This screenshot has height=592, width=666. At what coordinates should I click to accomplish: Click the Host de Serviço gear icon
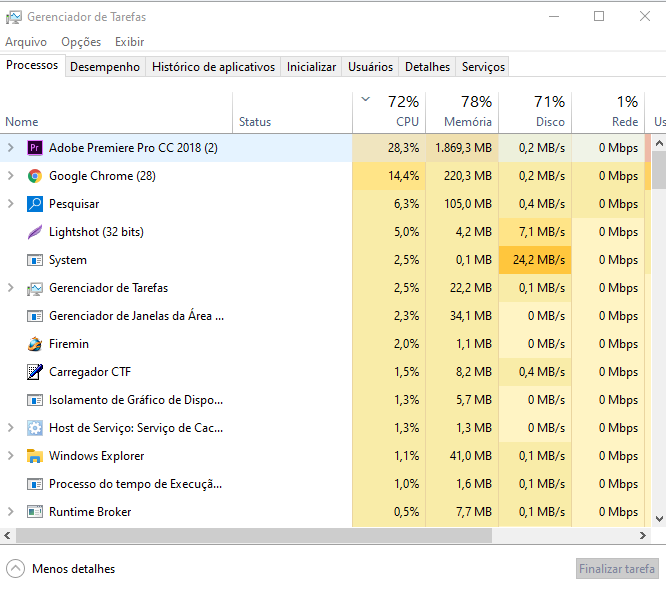coord(35,428)
